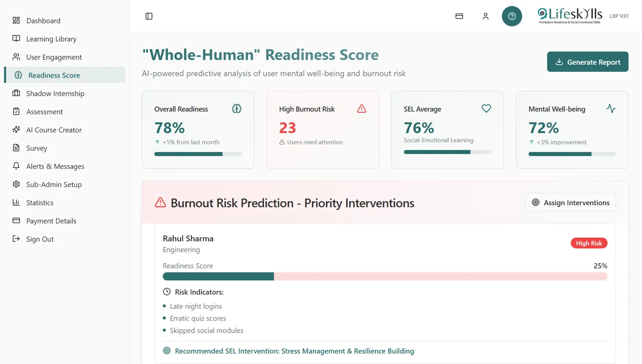Click the 78% Overall Readiness value
Image resolution: width=642 pixels, height=364 pixels.
169,128
